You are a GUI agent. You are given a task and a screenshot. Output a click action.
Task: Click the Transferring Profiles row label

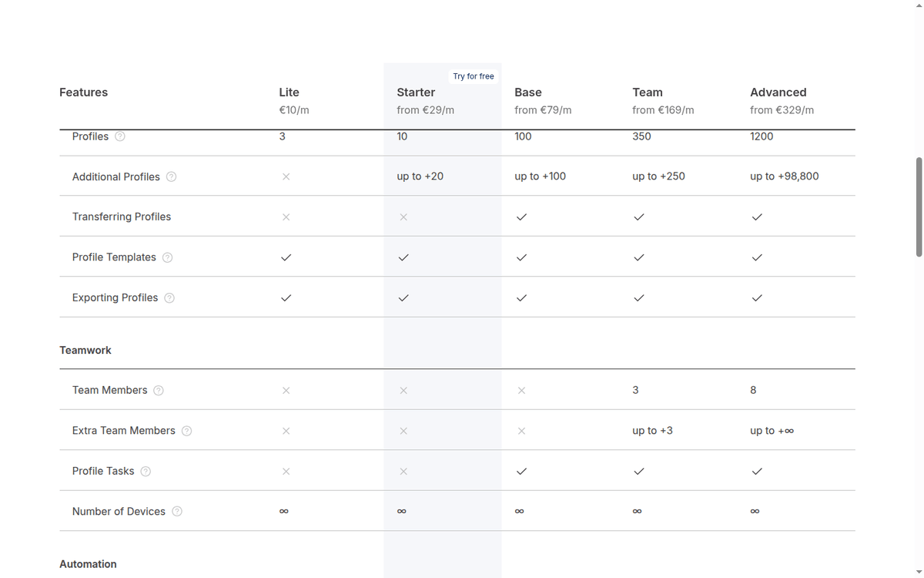(x=122, y=217)
